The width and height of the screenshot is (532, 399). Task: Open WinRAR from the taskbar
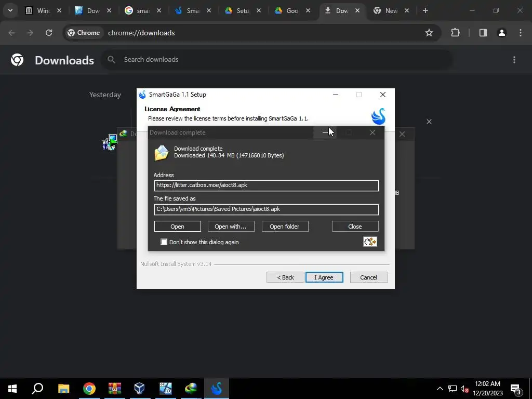pos(115,389)
